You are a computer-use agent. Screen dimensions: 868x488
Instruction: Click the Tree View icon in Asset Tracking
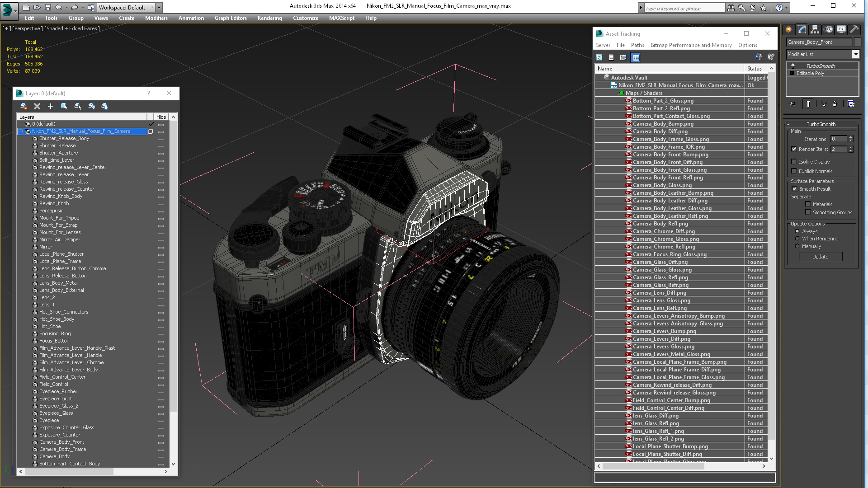click(x=623, y=57)
